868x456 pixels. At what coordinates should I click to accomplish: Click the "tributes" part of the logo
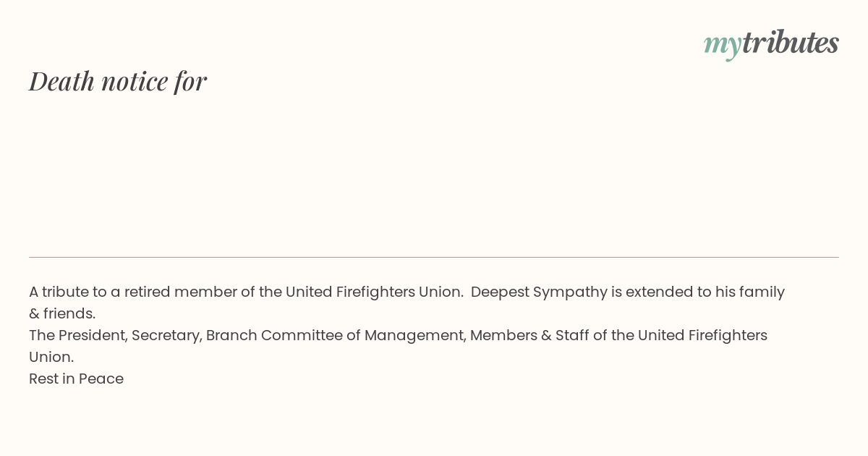pos(790,43)
